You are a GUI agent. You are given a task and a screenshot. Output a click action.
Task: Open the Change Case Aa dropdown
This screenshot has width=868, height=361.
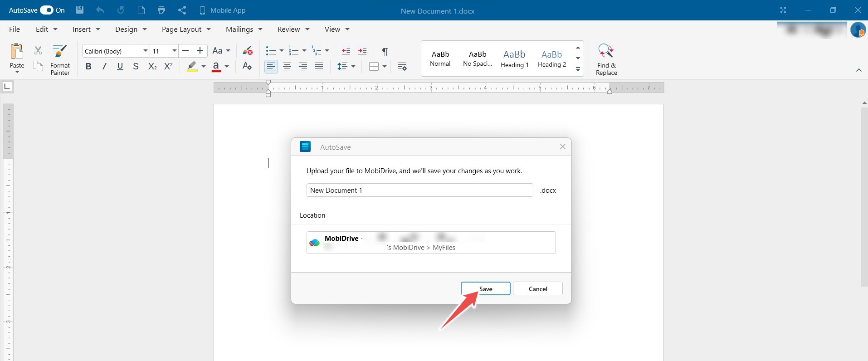click(x=221, y=51)
